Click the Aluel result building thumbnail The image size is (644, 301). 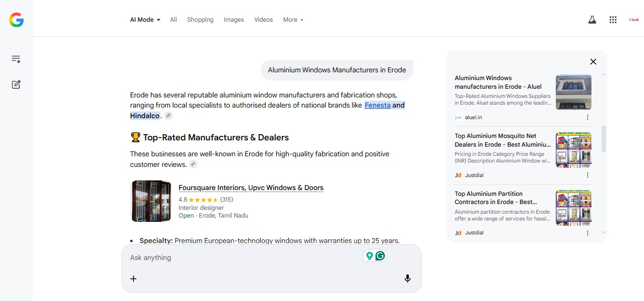click(x=574, y=92)
